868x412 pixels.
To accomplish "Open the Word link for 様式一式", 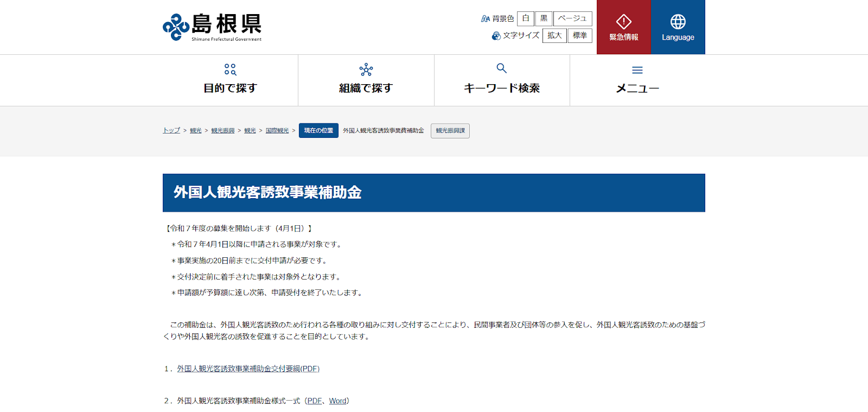I will click(337, 401).
